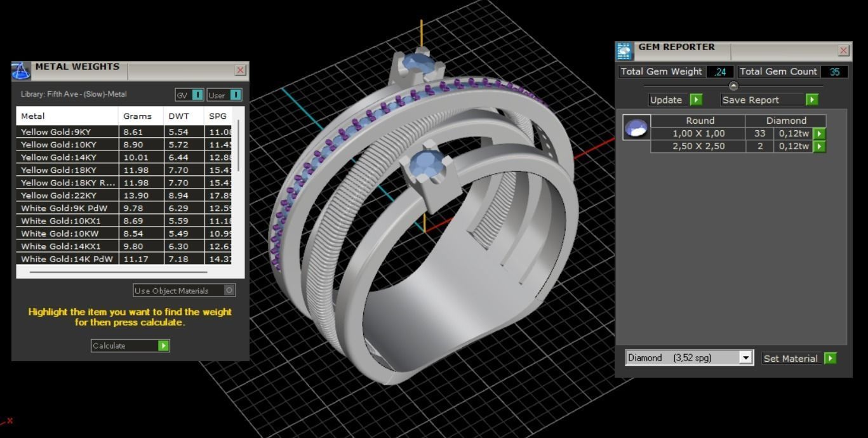The width and height of the screenshot is (868, 438).
Task: Click the SPG column header
Action: 220,116
